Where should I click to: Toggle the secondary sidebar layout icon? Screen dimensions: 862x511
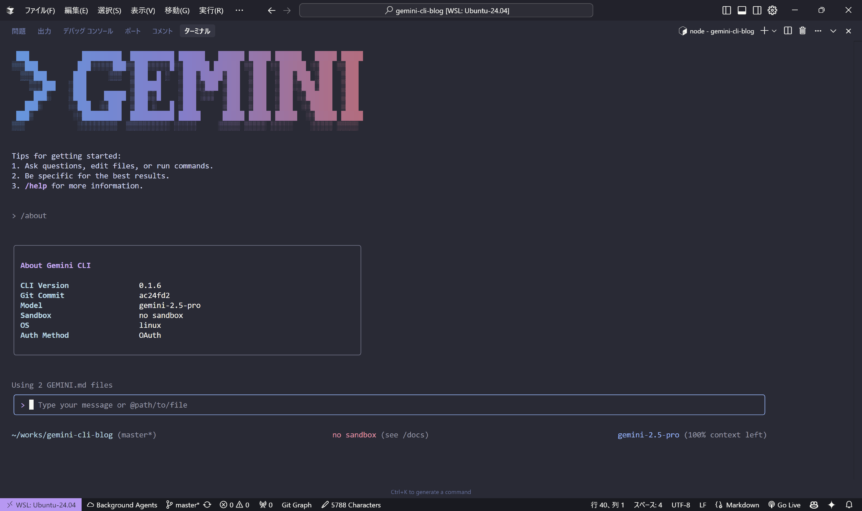[x=757, y=10]
